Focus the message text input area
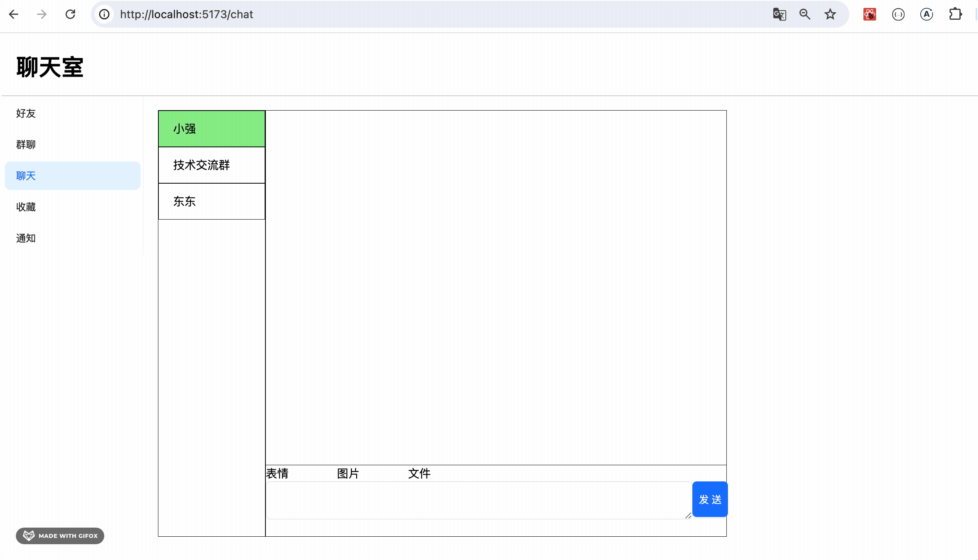Image resolution: width=978 pixels, height=560 pixels. pos(478,500)
